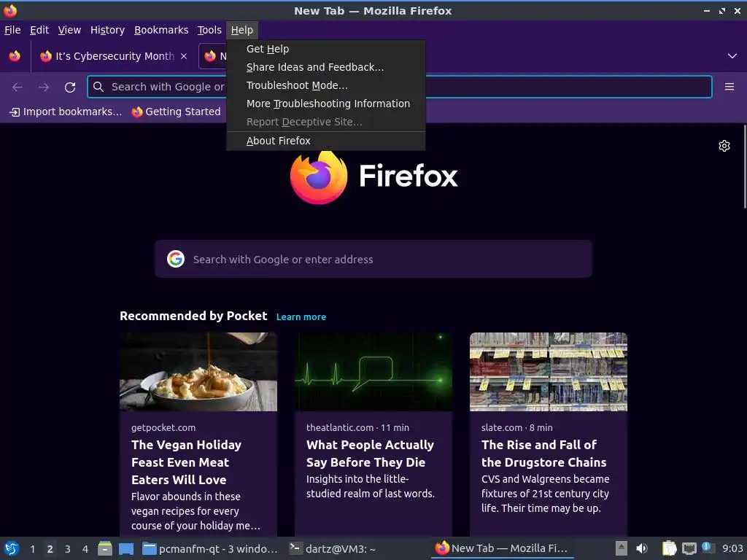Reload the current page
The height and width of the screenshot is (560, 747).
coord(70,87)
